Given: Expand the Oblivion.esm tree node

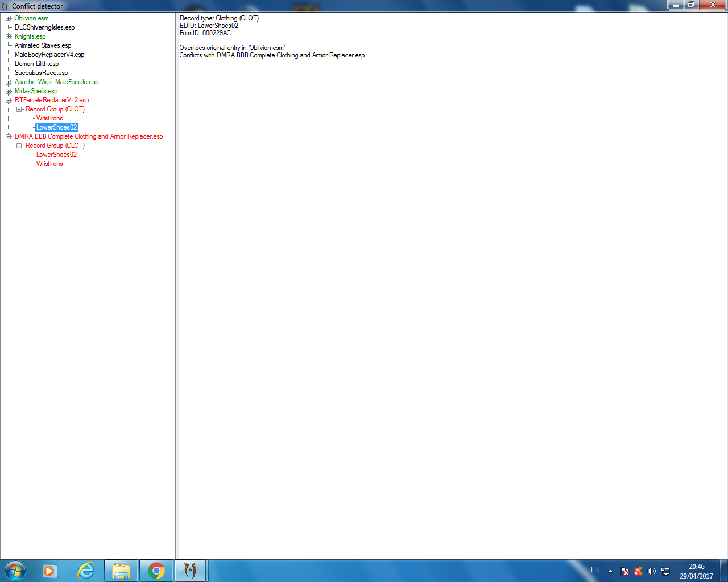Looking at the screenshot, I should [x=9, y=18].
